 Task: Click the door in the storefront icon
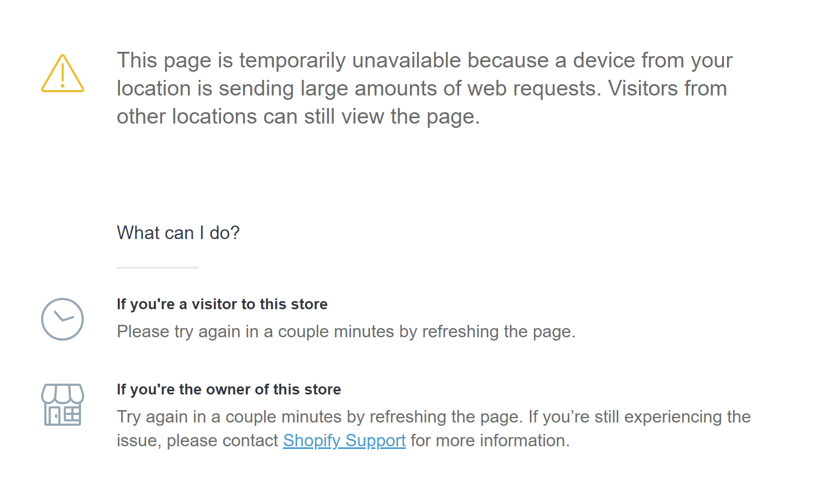click(x=54, y=416)
